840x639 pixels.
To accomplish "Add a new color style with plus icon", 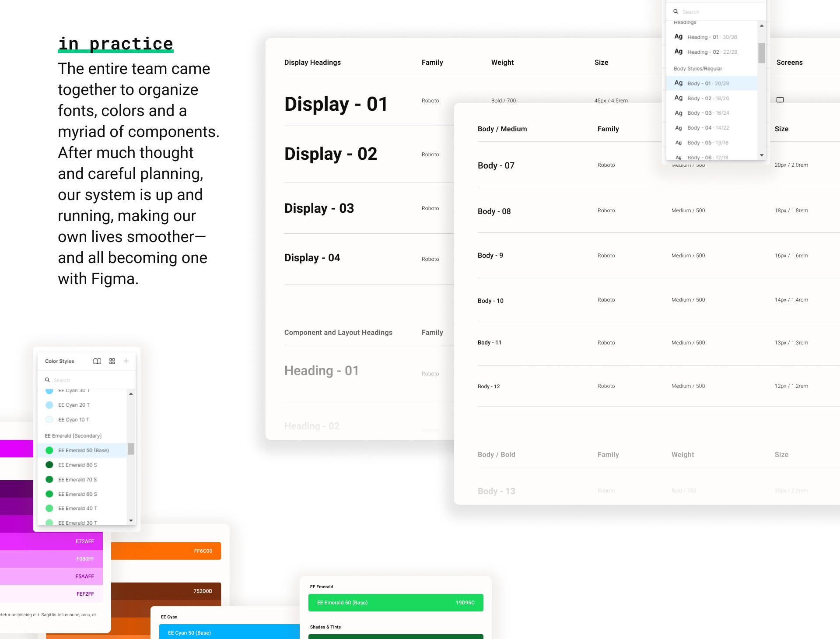I will (126, 361).
